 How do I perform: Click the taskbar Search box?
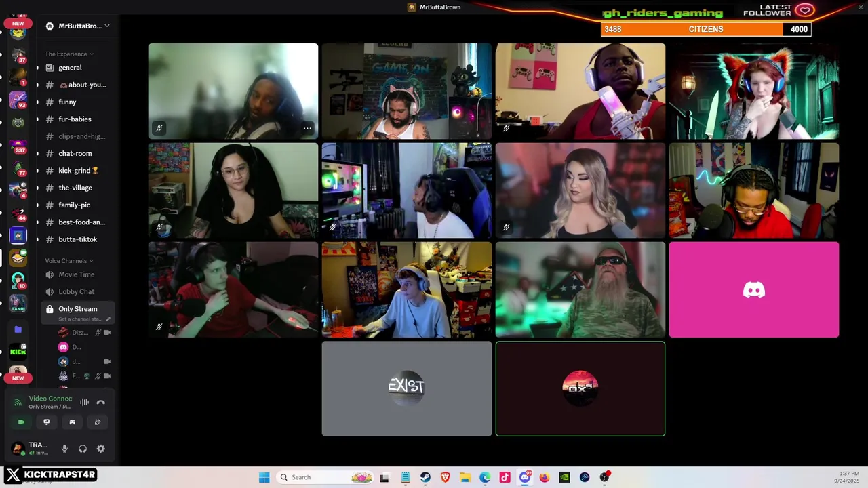325,477
